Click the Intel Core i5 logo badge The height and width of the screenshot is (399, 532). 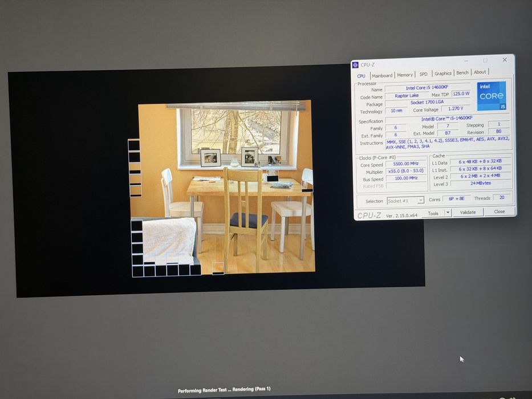coord(492,96)
